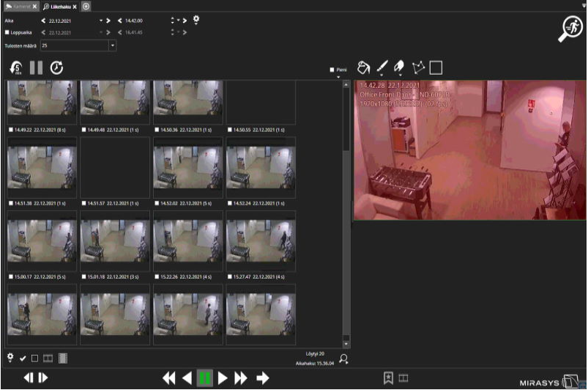The height and width of the screenshot is (390, 588).
Task: Choose the rectangle area selection tool
Action: (x=436, y=67)
